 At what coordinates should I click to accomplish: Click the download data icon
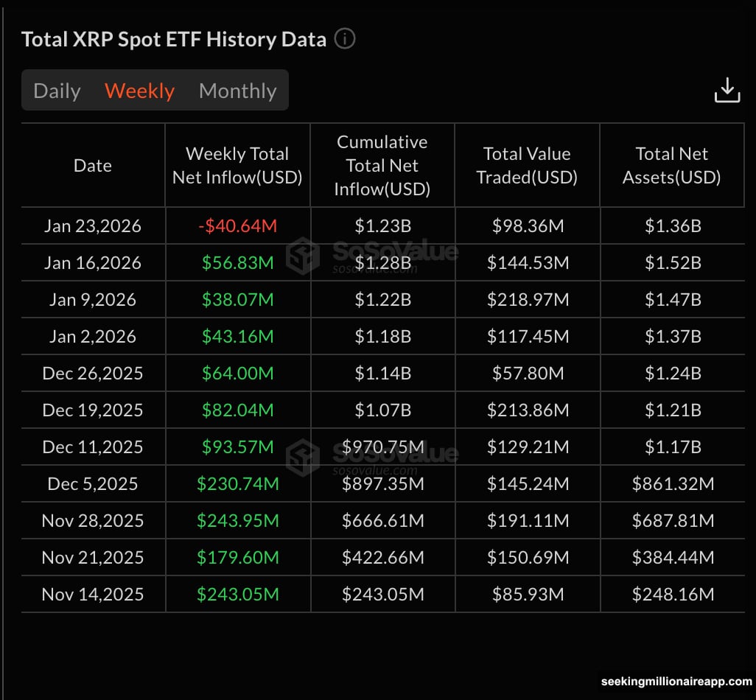[x=727, y=89]
